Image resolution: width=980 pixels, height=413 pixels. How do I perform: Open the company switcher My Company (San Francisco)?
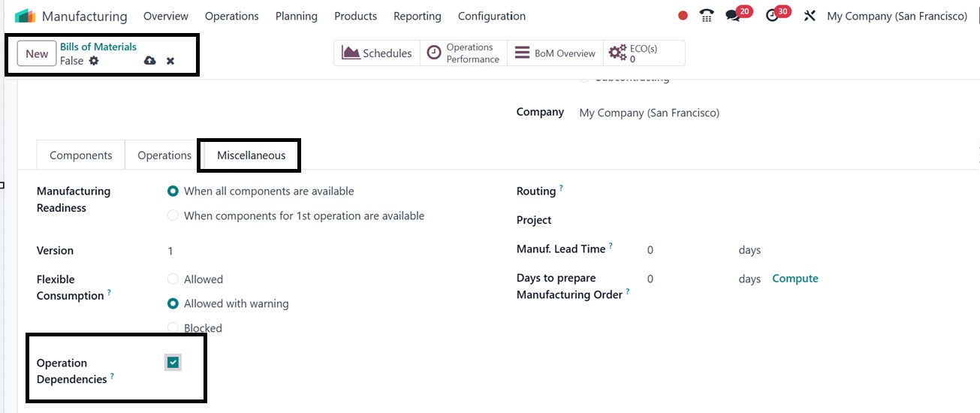point(897,16)
